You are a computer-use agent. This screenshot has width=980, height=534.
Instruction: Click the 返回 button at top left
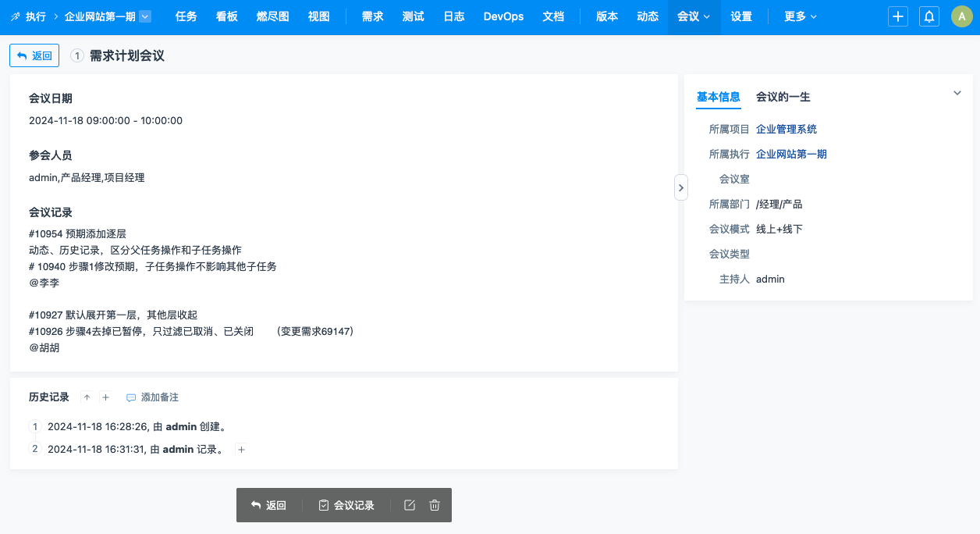(34, 55)
